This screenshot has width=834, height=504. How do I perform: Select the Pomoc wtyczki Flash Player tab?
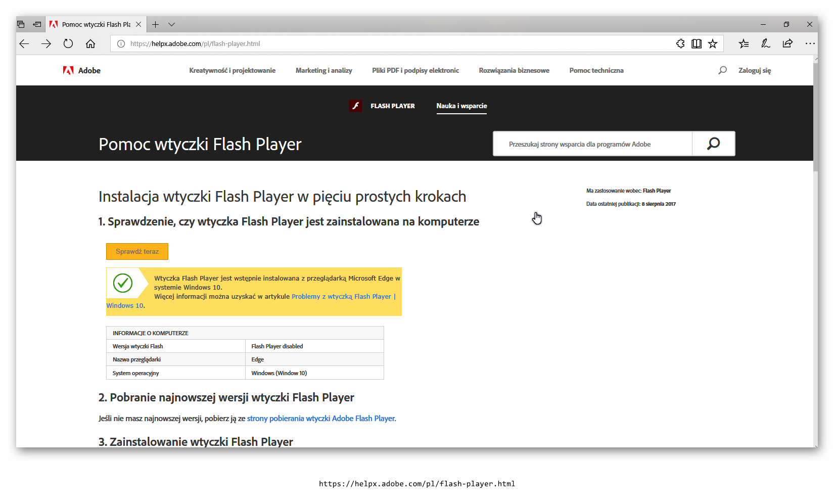tap(96, 24)
